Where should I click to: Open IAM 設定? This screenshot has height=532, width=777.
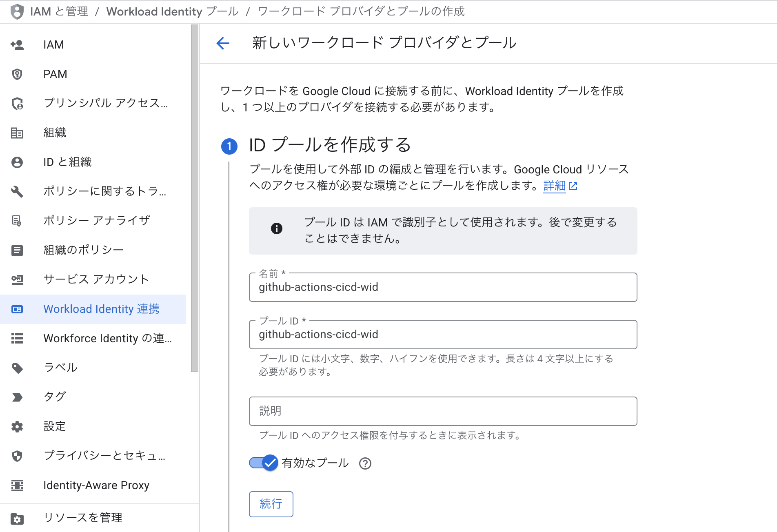pos(54,426)
